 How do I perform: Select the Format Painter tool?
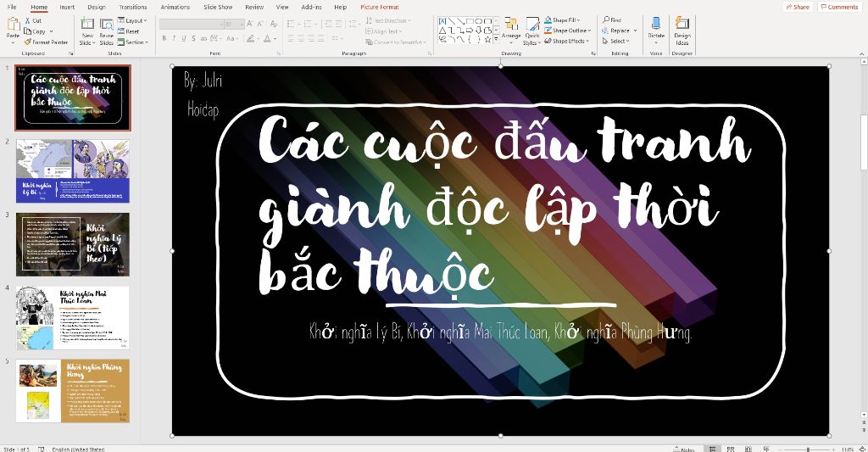(x=46, y=42)
